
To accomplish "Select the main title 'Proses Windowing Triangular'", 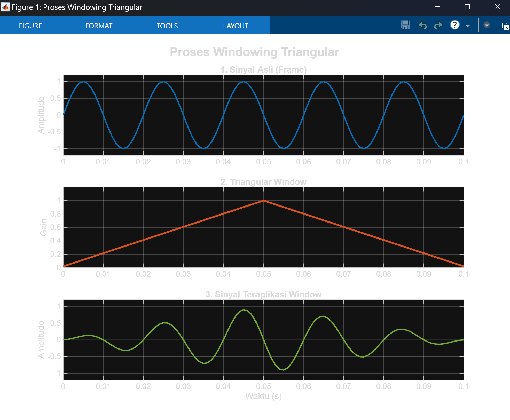I will [254, 52].
